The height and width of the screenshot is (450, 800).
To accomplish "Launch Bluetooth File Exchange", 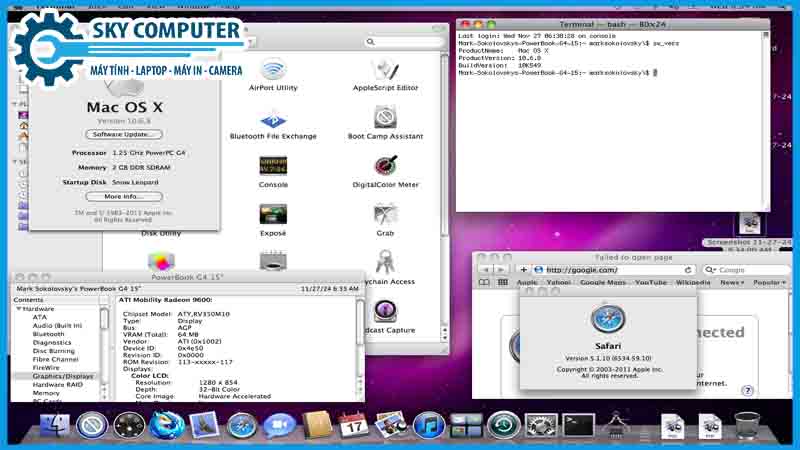I will [273, 120].
